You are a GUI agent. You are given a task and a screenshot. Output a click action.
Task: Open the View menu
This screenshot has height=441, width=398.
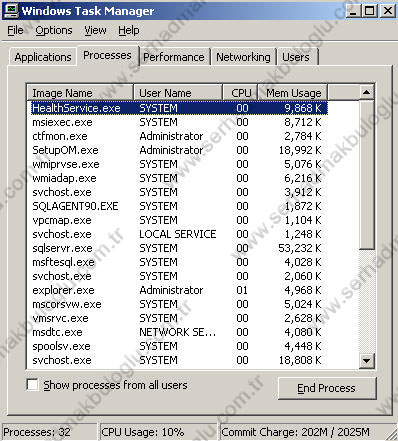click(95, 30)
